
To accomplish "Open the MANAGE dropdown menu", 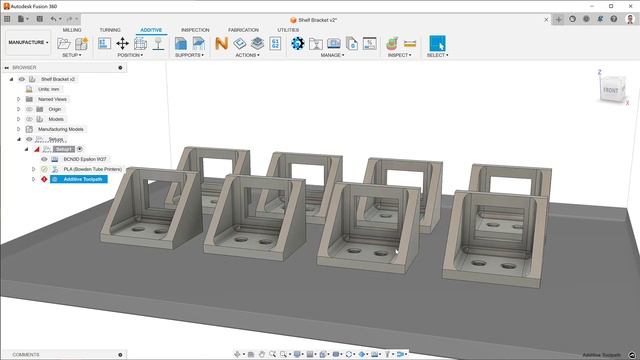I will pyautogui.click(x=333, y=55).
